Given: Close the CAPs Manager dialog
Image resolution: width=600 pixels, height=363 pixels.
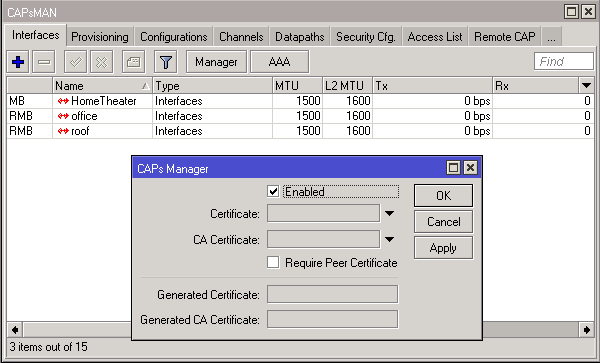Looking at the screenshot, I should point(471,168).
